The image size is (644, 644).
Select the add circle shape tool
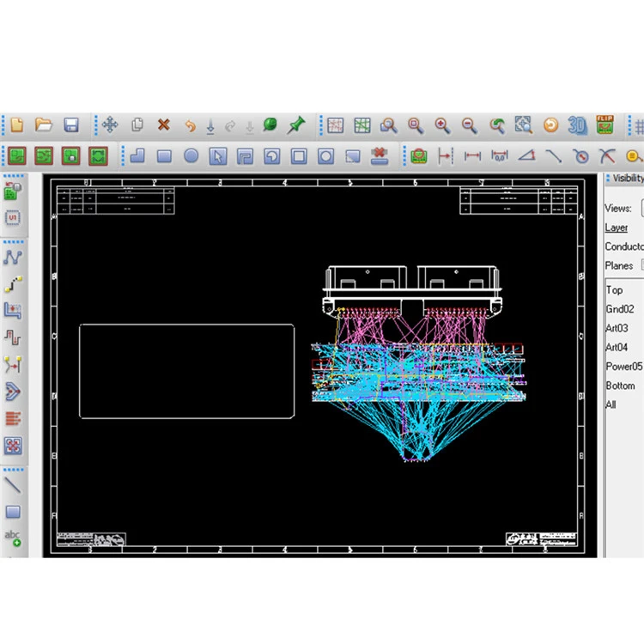pyautogui.click(x=191, y=155)
